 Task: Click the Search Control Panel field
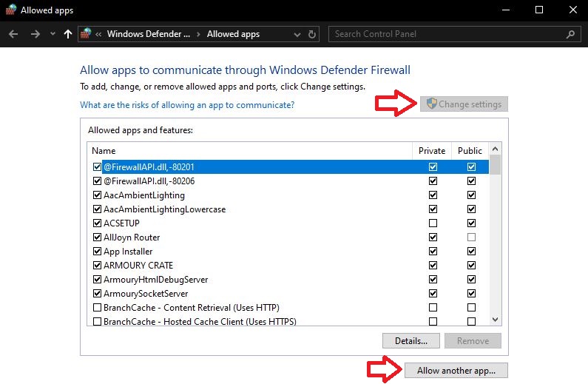[x=447, y=34]
